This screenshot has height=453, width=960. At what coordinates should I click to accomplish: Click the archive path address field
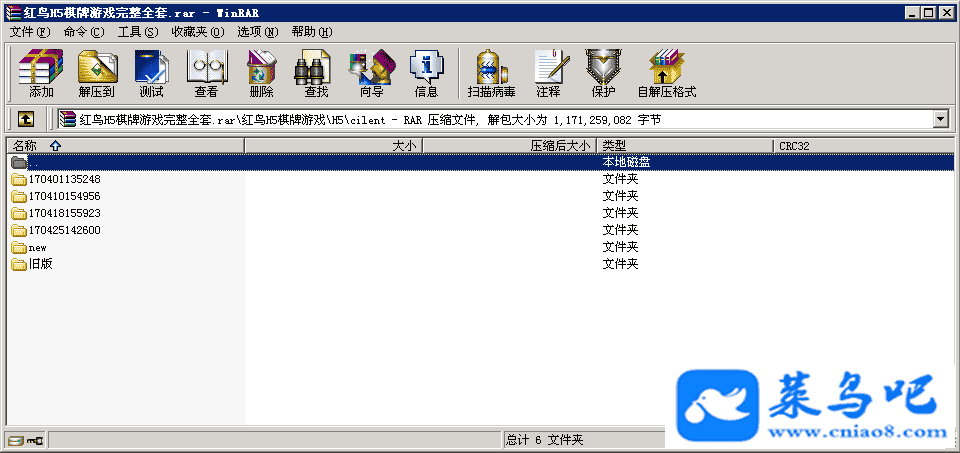click(x=496, y=120)
